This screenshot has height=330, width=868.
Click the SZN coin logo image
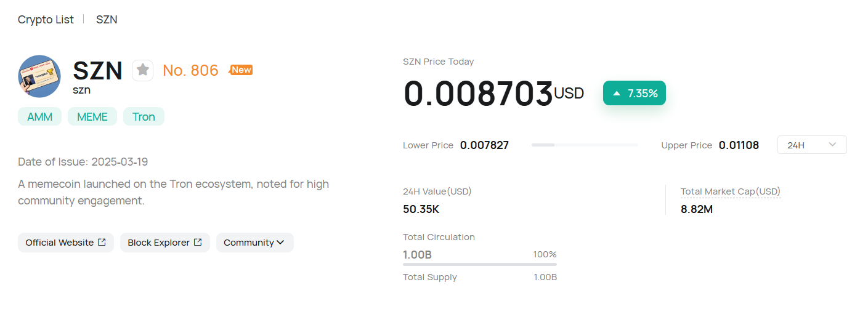39,76
